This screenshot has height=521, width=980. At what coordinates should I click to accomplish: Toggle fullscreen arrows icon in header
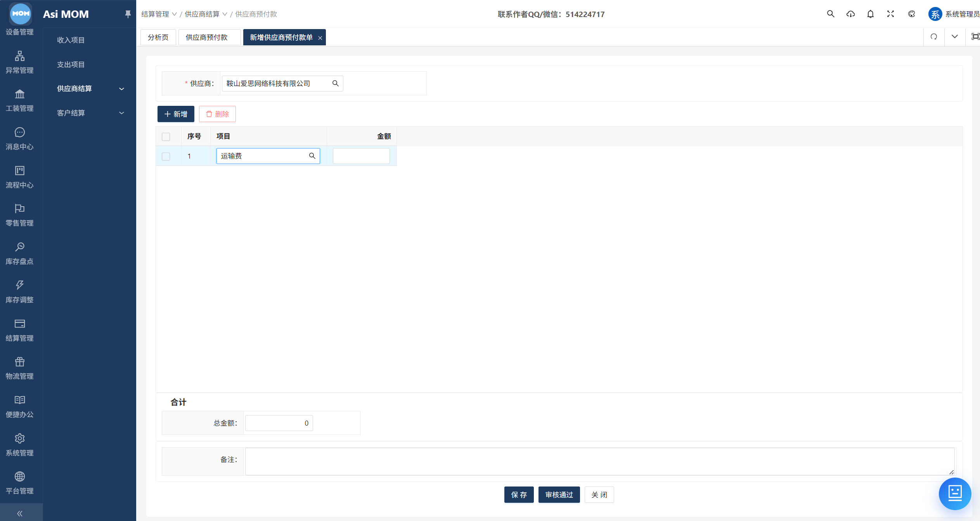coord(890,14)
